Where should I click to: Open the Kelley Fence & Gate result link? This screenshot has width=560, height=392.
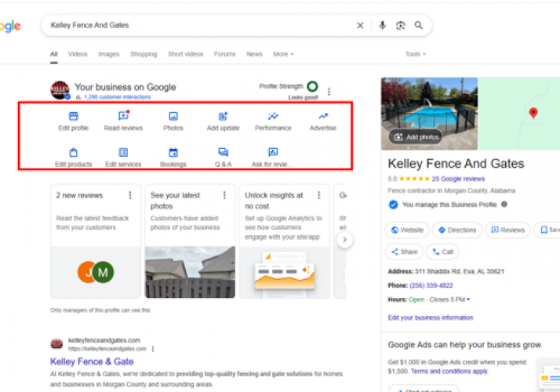92,361
